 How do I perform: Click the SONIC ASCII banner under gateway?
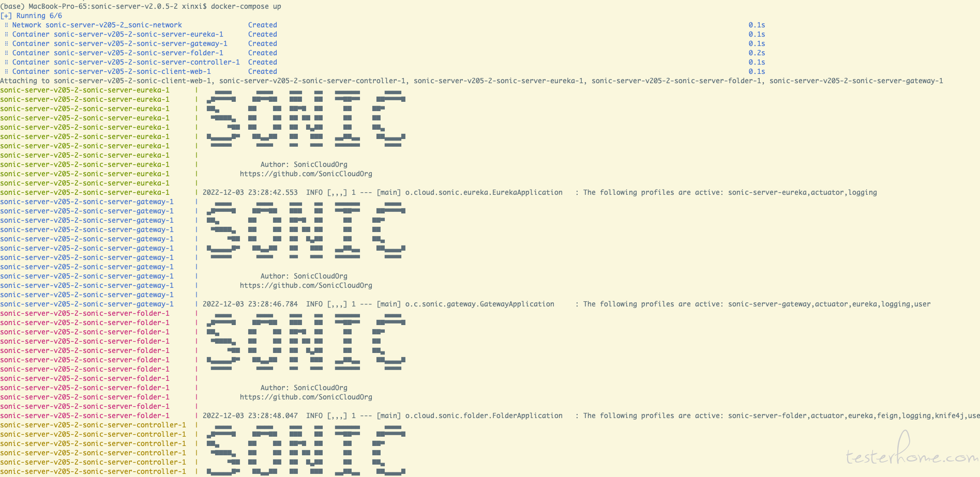point(306,230)
